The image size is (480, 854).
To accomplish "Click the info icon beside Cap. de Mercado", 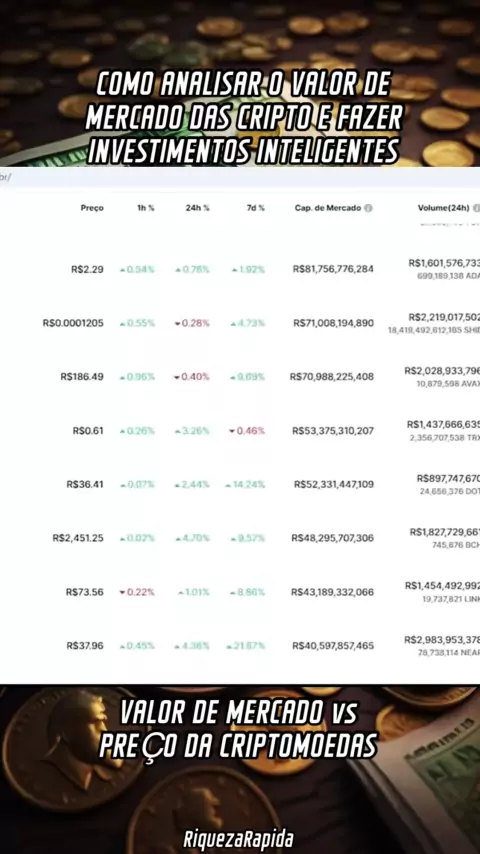I will pyautogui.click(x=368, y=208).
